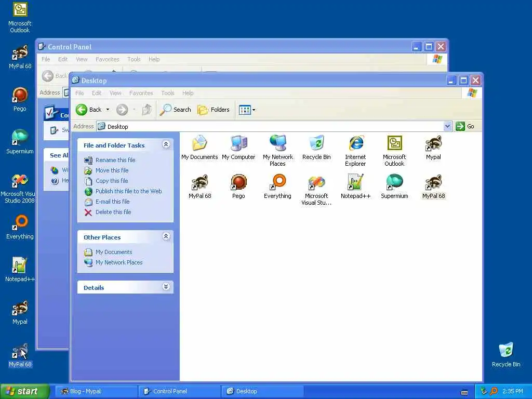Click Copy this file link
This screenshot has height=399, width=532.
112,181
